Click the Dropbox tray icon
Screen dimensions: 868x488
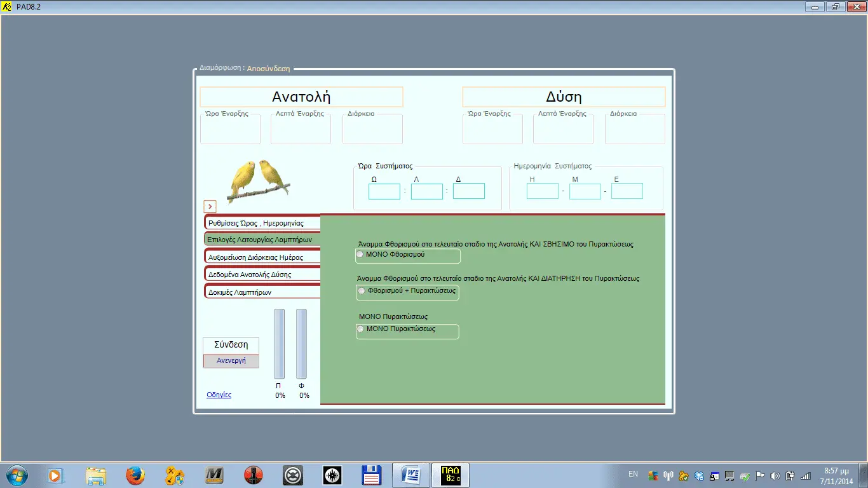tap(699, 475)
